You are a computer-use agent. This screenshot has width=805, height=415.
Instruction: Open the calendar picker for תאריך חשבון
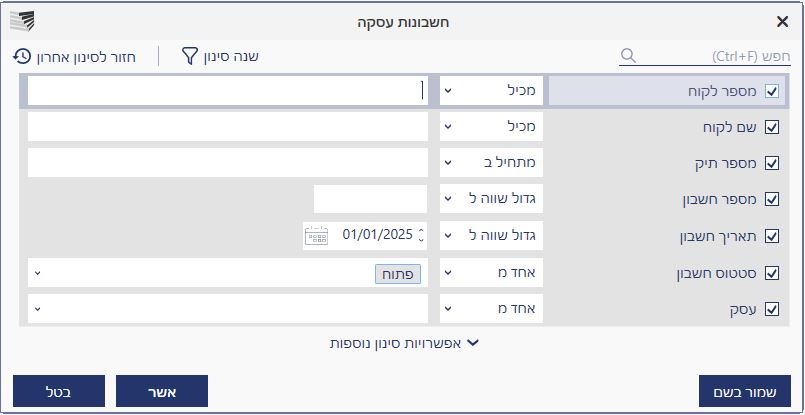(316, 235)
